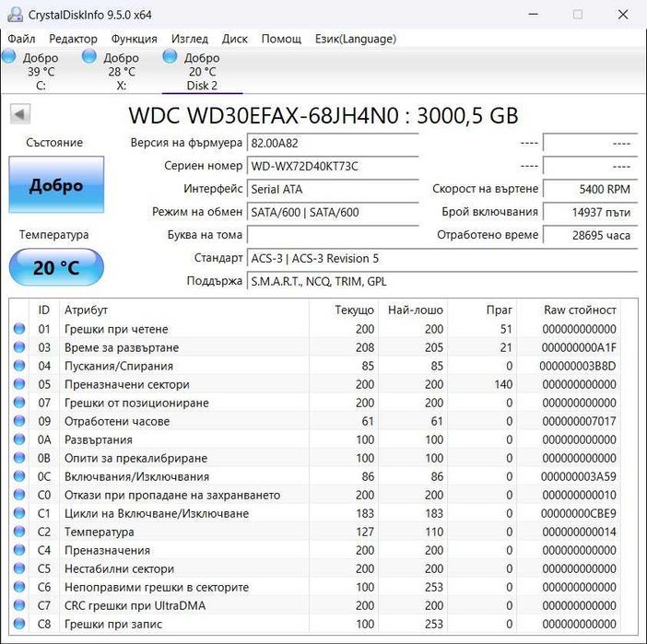Image resolution: width=647 pixels, height=644 pixels.
Task: Click status dot for attribute 0A
Action: point(19,439)
